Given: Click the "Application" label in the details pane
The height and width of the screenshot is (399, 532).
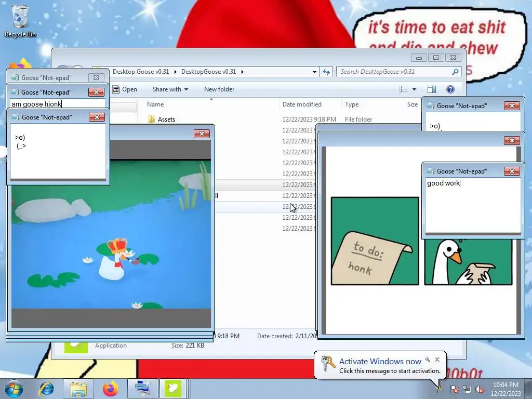Looking at the screenshot, I should pos(111,345).
